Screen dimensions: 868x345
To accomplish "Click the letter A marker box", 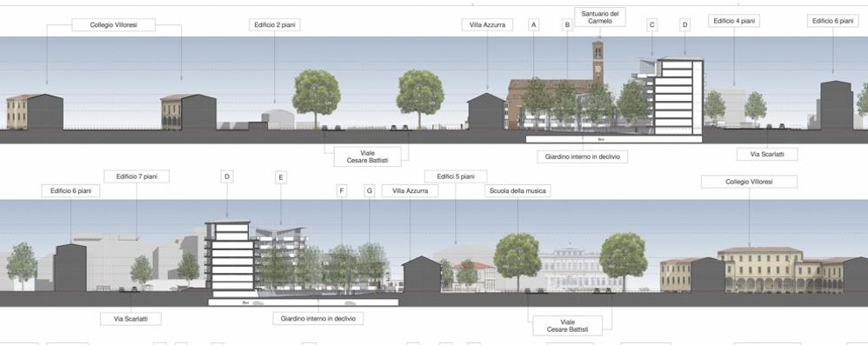I will pos(534,25).
